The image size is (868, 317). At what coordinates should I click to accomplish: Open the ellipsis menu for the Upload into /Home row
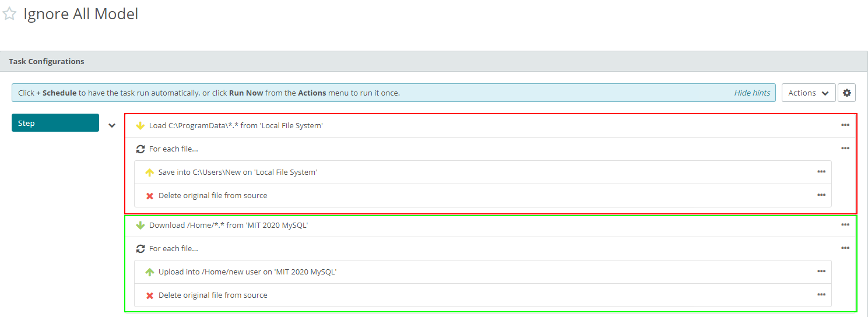click(x=821, y=272)
